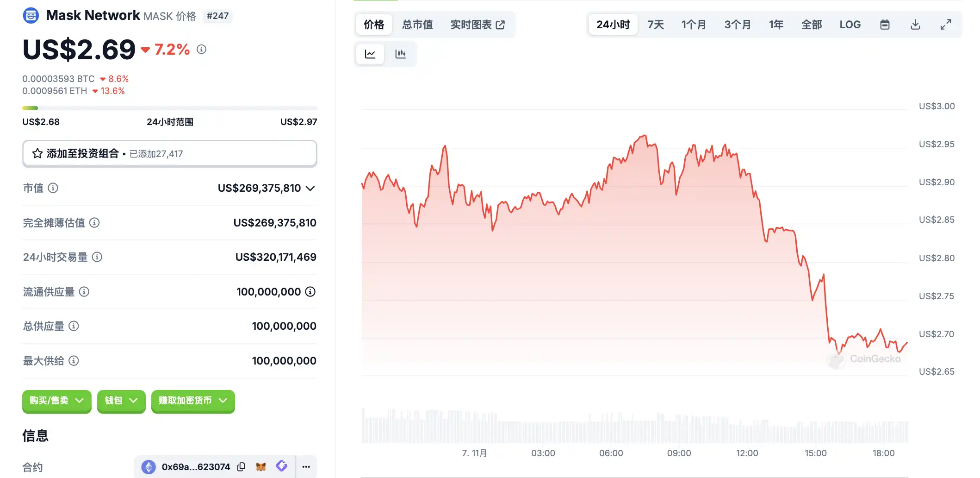Switch to candlestick chart view

click(401, 54)
